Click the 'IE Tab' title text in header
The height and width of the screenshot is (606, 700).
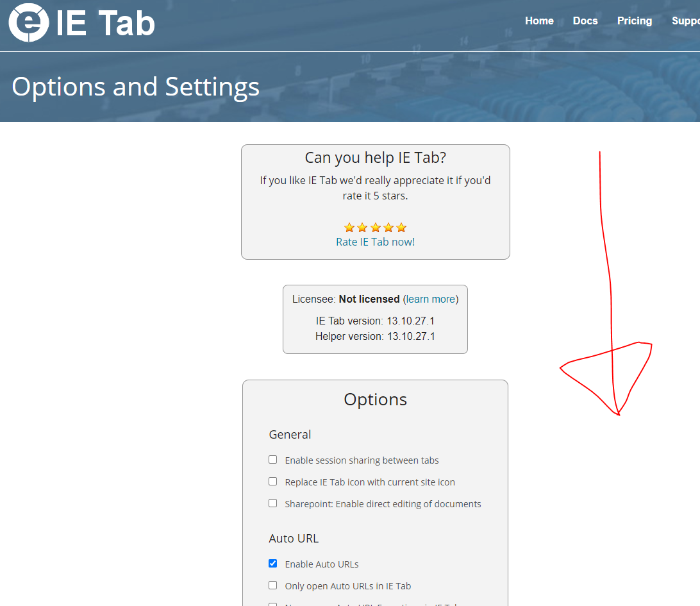[x=105, y=23]
